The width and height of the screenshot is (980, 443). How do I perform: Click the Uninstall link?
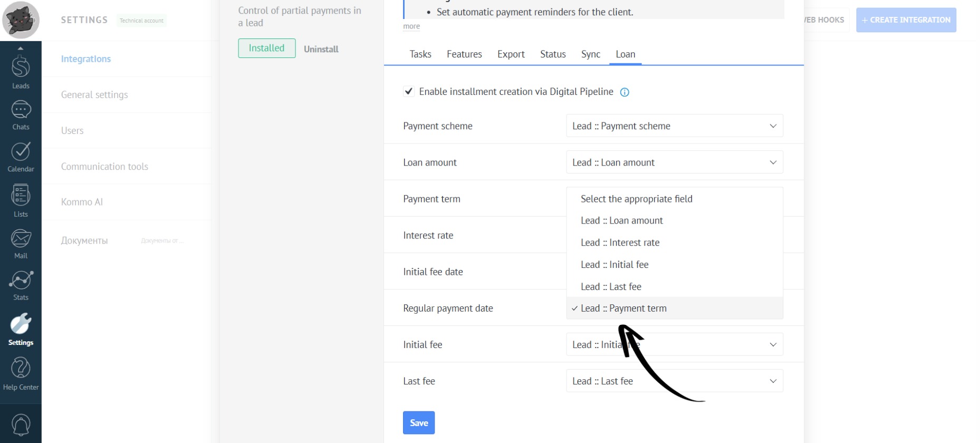(x=321, y=49)
